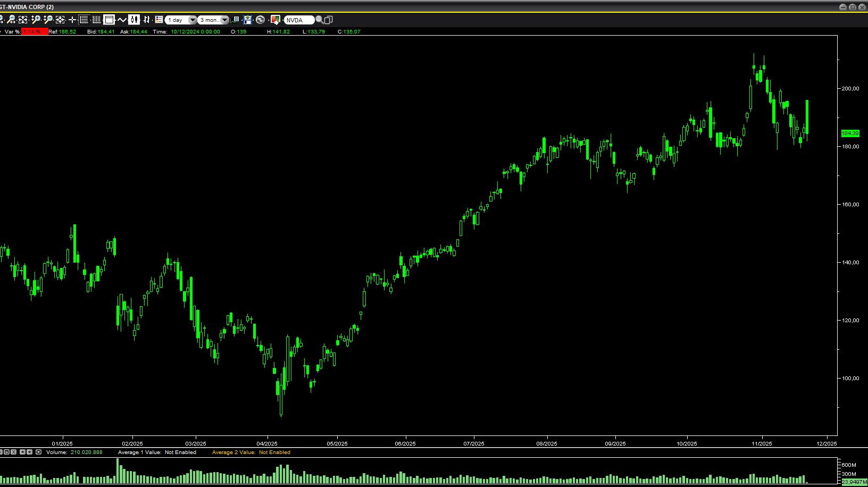Open the duplicate chart window icon
Screen dimensions: 868x487
[328, 20]
